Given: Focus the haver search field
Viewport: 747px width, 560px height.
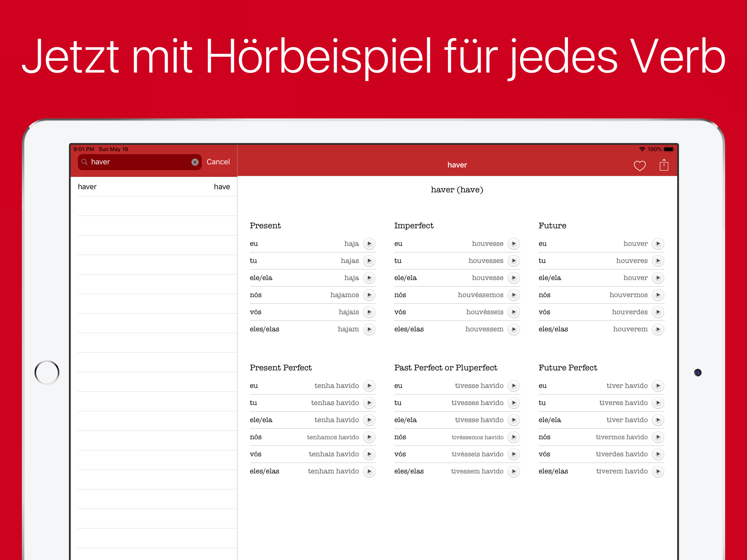Looking at the screenshot, I should tap(139, 162).
